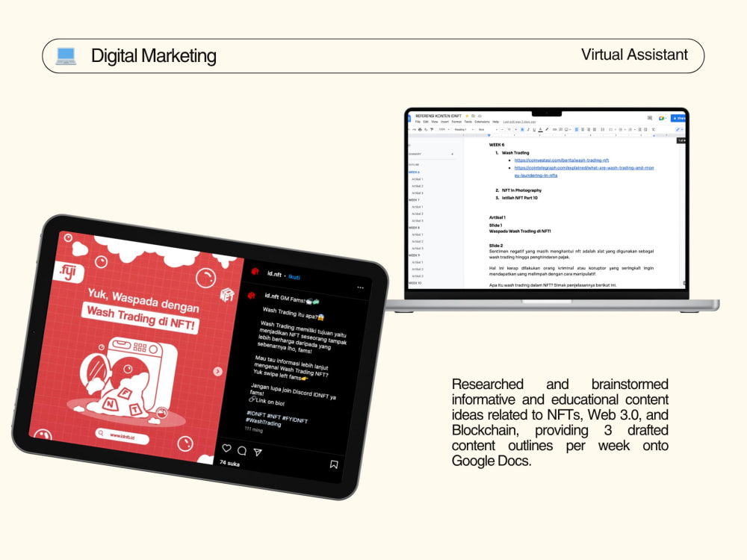Viewport: 747px width, 560px height.
Task: Select right align
Action: (589, 129)
